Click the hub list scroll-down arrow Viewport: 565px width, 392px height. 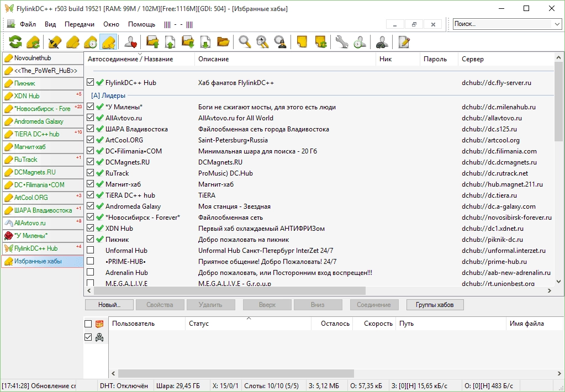click(x=558, y=282)
